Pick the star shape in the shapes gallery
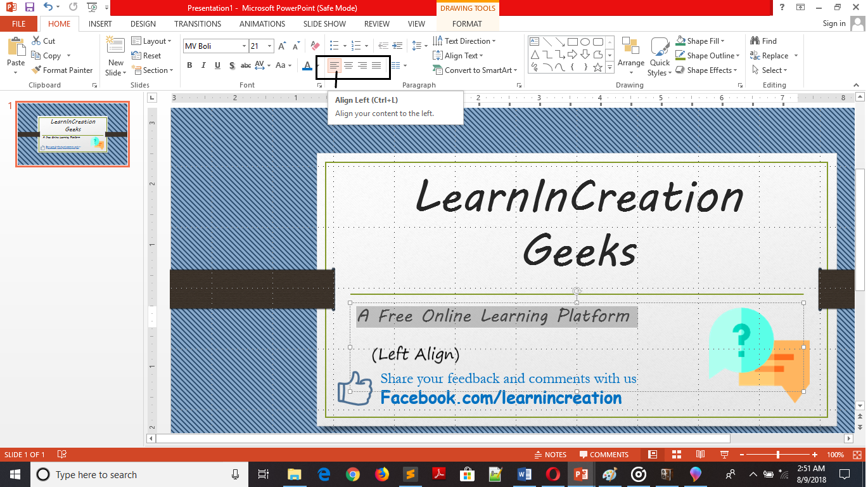The height and width of the screenshot is (487, 868). 597,67
